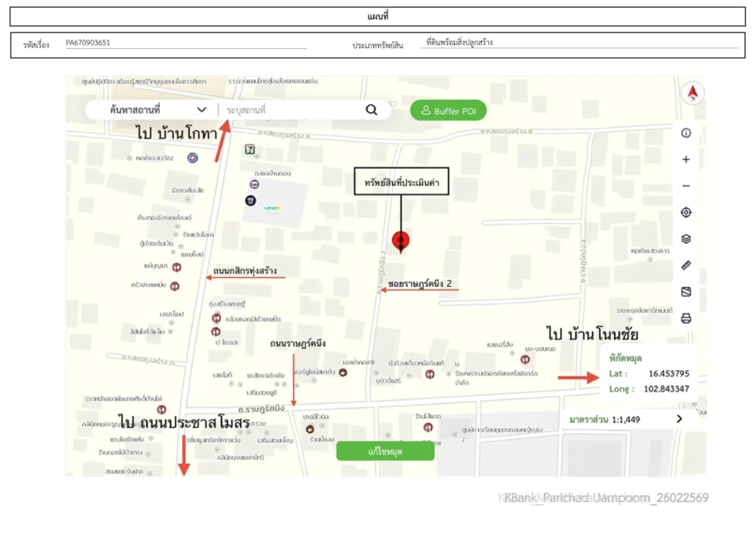The image size is (756, 535).
Task: Click the Long value 102.843347
Action: 666,388
